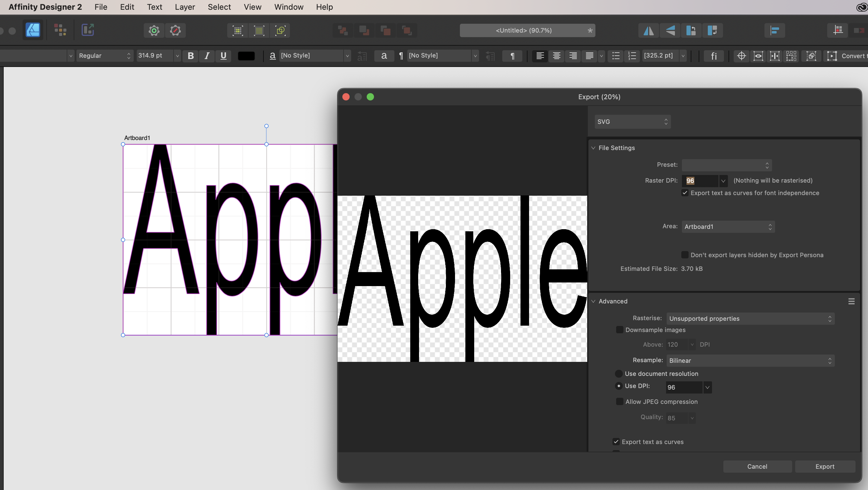
Task: Collapse the File Settings section
Action: 593,148
